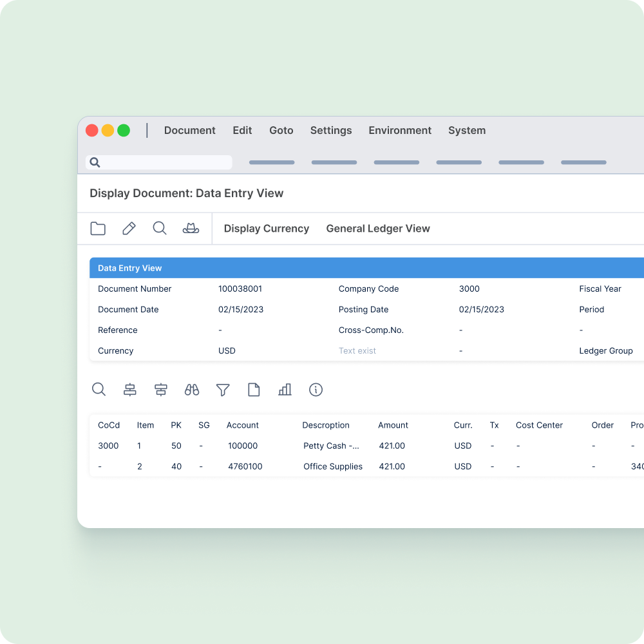The width and height of the screenshot is (644, 644).
Task: Click the folder icon in the toolbar
Action: [x=98, y=229]
